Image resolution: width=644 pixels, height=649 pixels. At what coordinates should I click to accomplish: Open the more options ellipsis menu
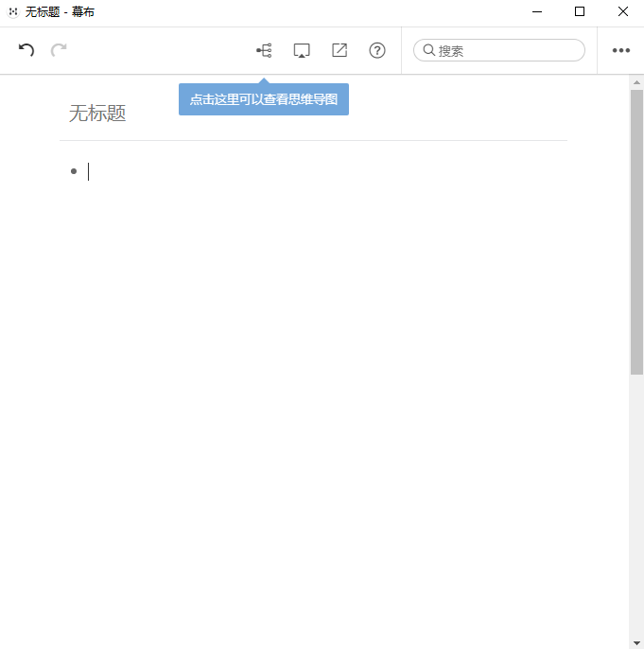click(x=620, y=50)
